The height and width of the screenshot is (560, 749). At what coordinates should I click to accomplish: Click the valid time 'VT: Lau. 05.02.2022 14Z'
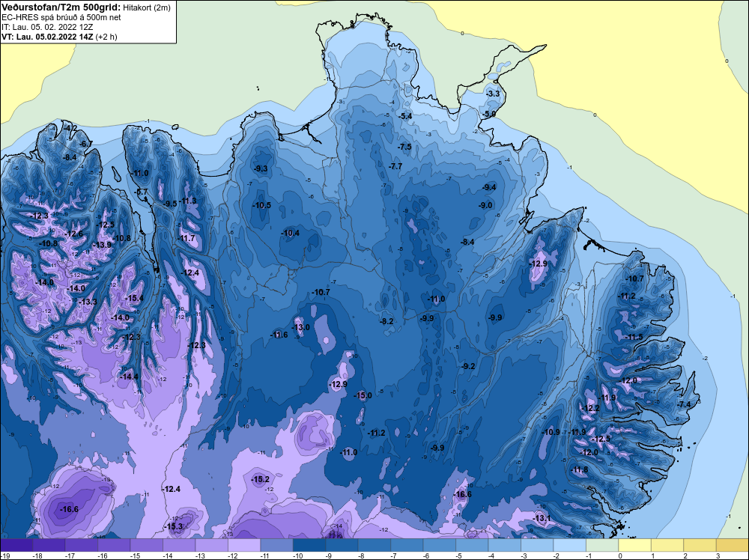(x=47, y=37)
